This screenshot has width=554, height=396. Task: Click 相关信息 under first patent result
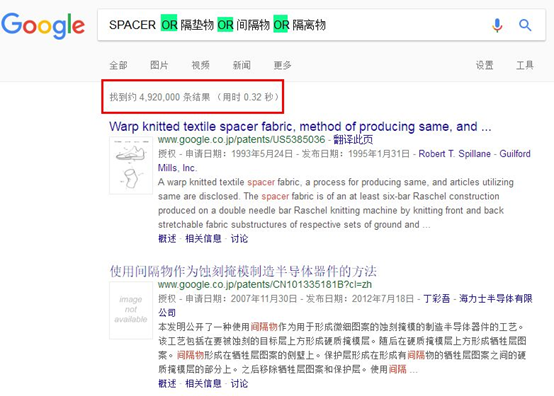(203, 239)
